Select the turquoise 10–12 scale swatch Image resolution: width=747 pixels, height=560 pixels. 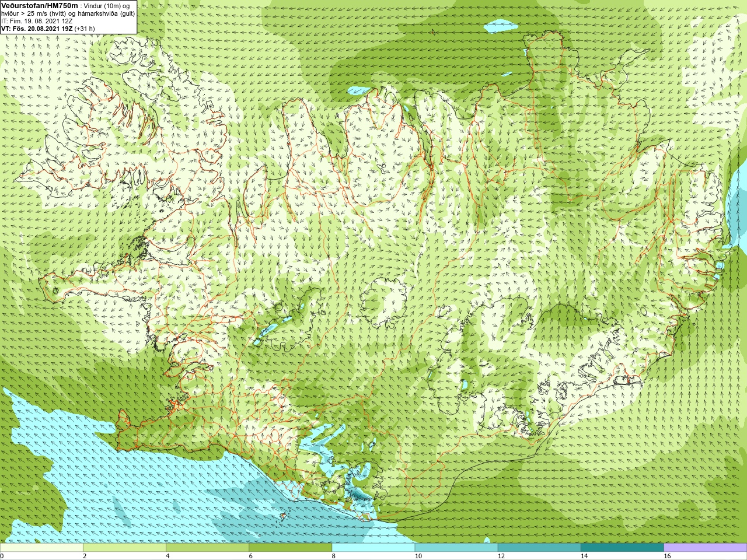click(456, 548)
